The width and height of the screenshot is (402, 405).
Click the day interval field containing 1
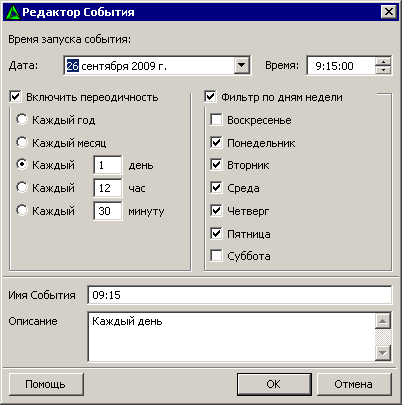108,165
